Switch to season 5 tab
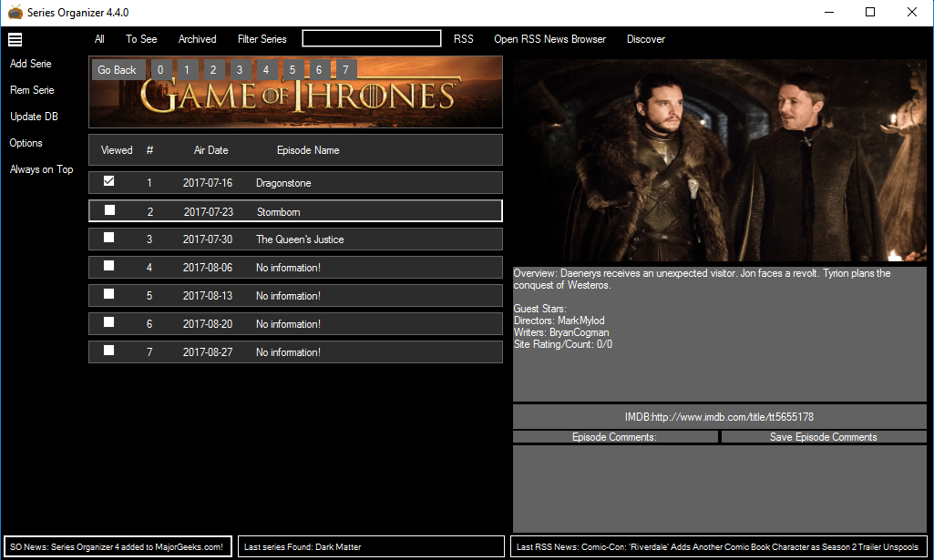Viewport: 934px width, 560px height. [x=293, y=70]
